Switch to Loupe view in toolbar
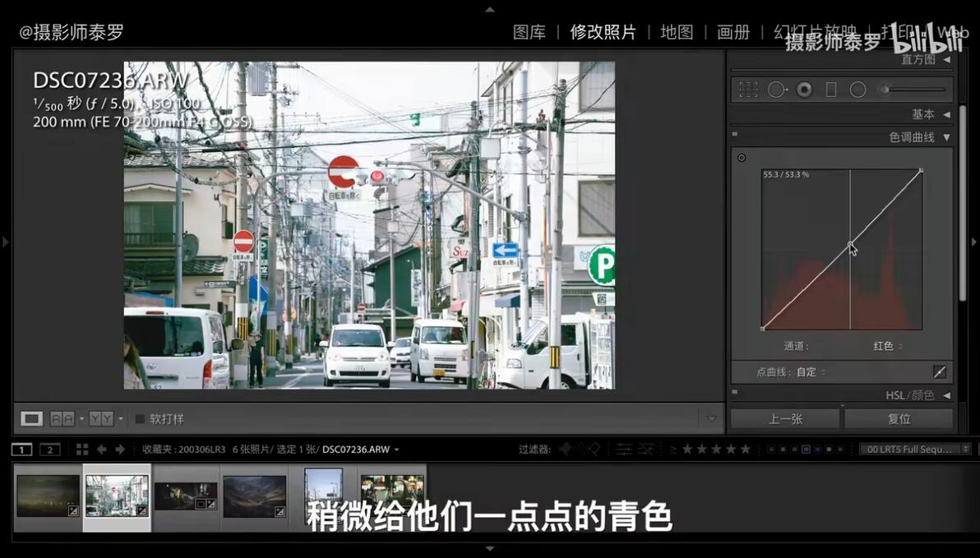Image resolution: width=980 pixels, height=558 pixels. point(31,418)
